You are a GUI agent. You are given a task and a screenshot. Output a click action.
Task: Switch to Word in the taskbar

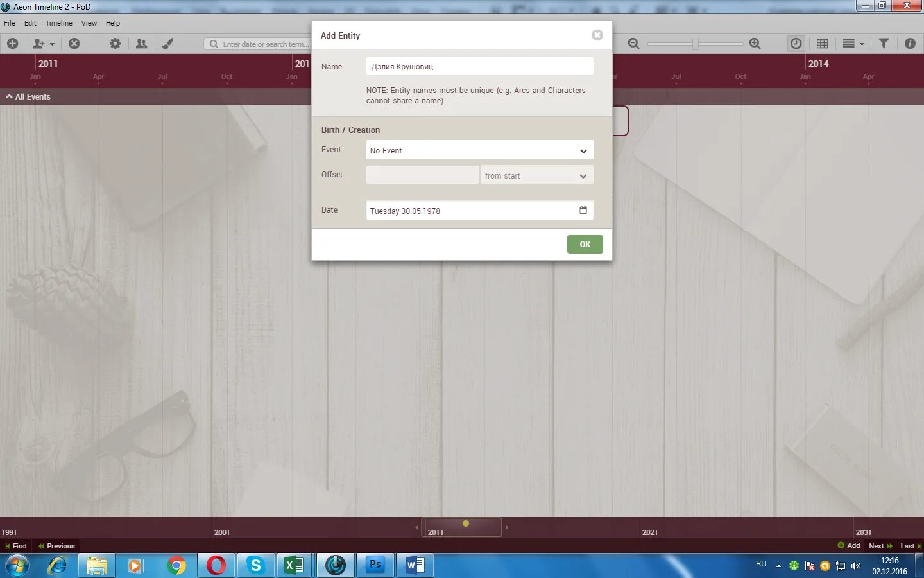click(x=415, y=566)
